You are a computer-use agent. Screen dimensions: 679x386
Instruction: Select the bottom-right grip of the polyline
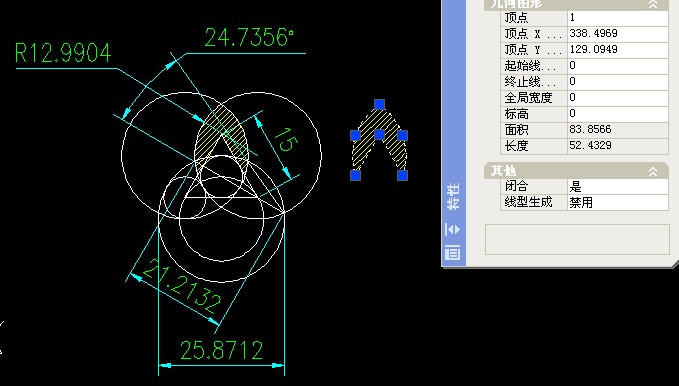[402, 175]
